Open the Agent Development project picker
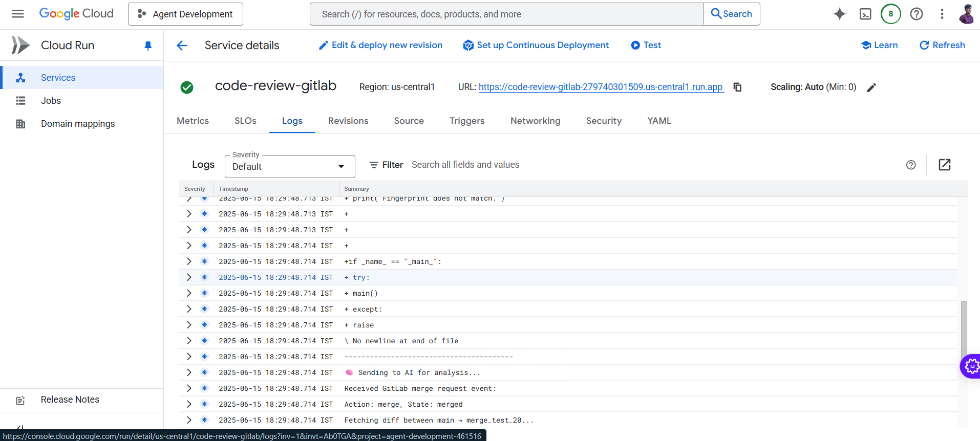Image resolution: width=980 pixels, height=441 pixels. pos(185,14)
